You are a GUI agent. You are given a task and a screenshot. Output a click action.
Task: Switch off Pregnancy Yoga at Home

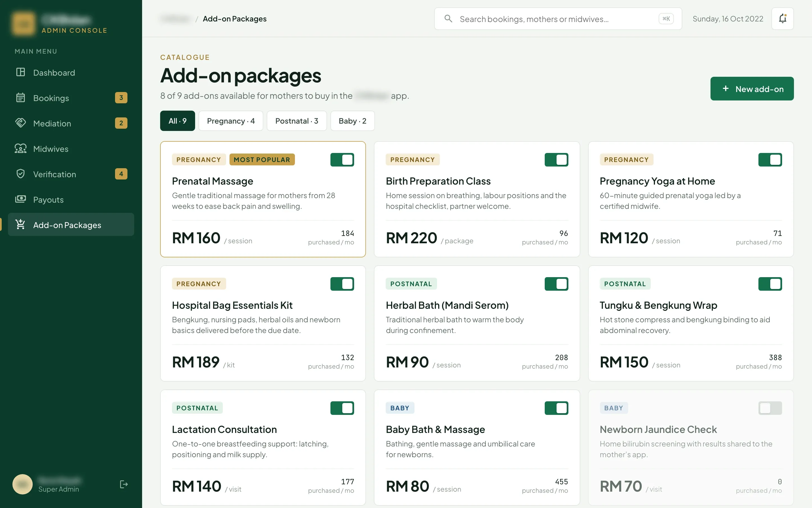pos(770,159)
